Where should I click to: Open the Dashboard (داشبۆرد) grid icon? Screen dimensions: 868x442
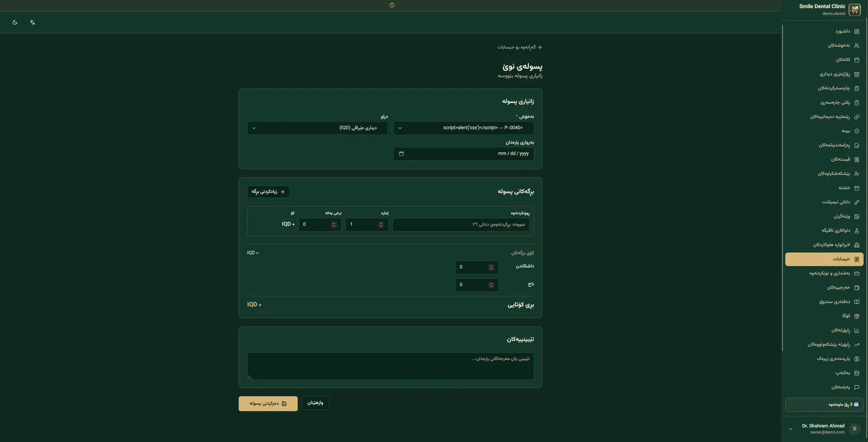point(857,31)
